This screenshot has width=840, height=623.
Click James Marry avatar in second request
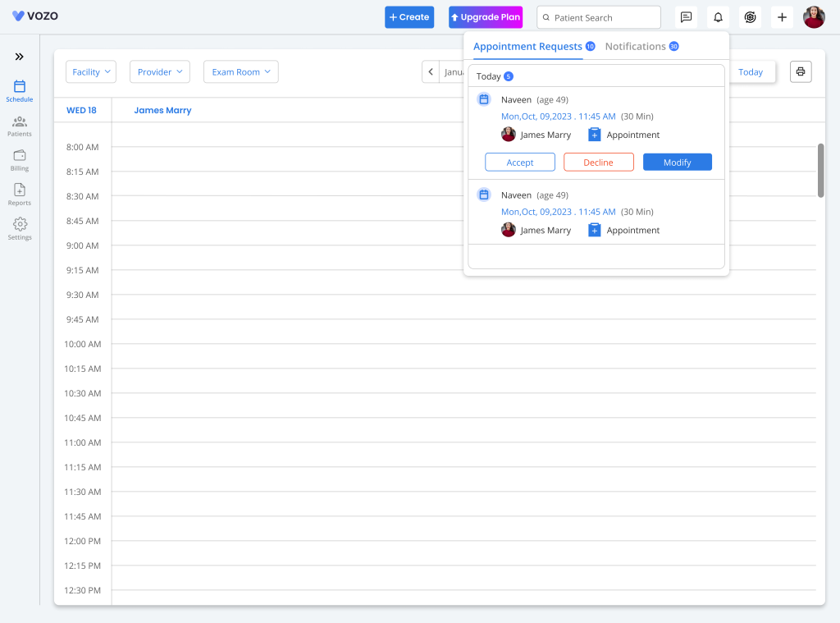[x=509, y=230]
